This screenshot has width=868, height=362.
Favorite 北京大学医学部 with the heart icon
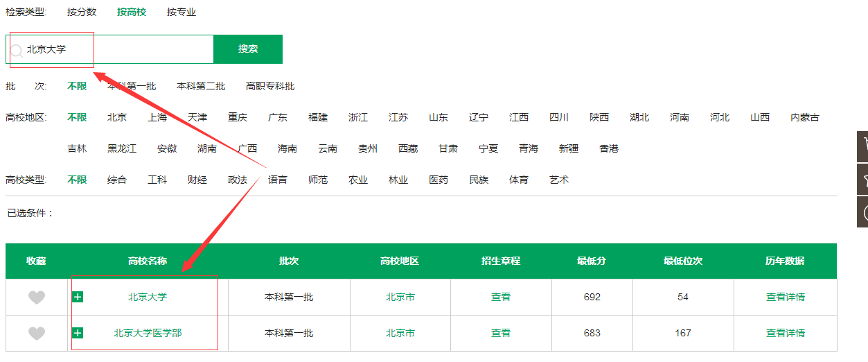pos(37,334)
